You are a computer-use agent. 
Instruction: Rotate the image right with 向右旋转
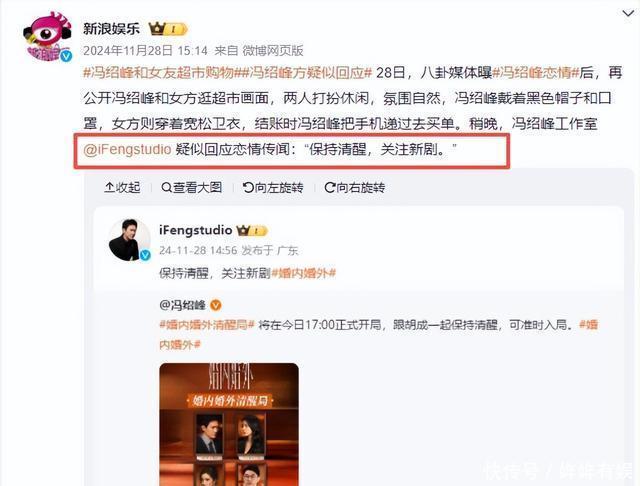click(x=354, y=188)
